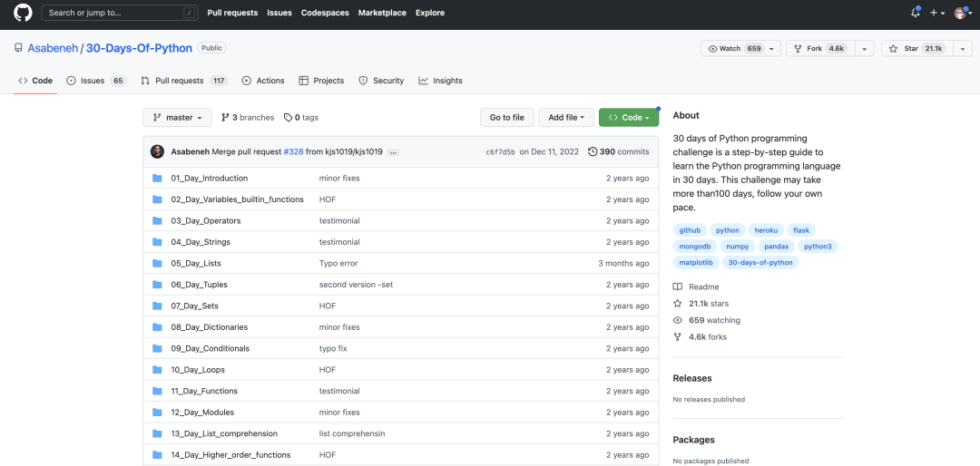Viewport: 980px width, 466px height.
Task: Open the 10_Day_Loops folder
Action: point(198,370)
